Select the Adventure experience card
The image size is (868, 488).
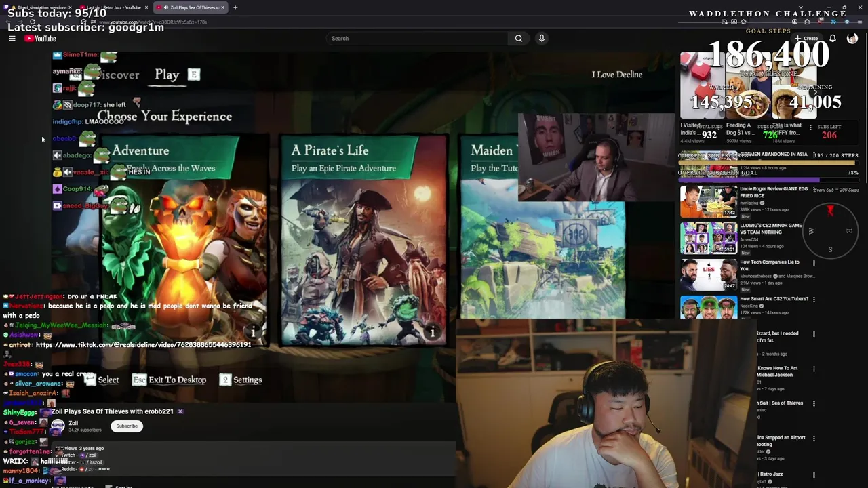pyautogui.click(x=184, y=241)
